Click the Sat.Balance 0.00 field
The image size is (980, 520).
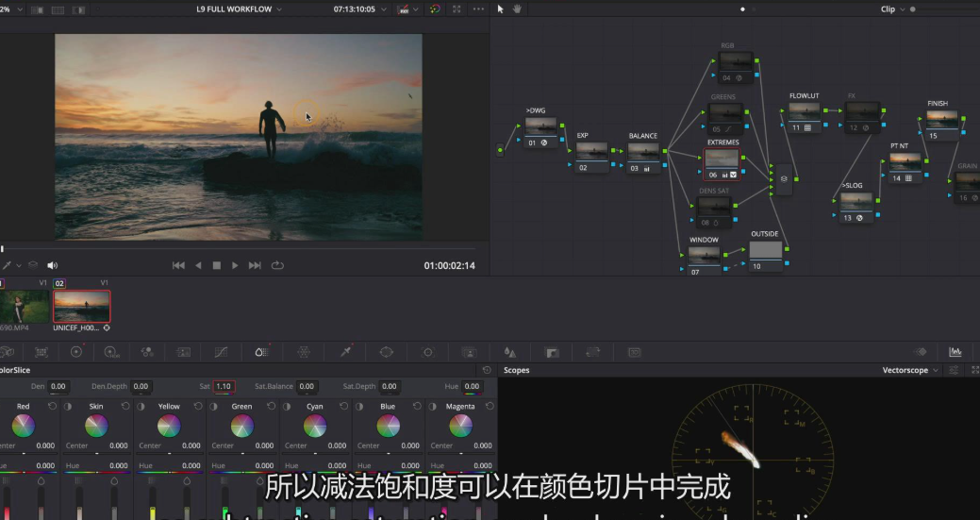pos(307,386)
